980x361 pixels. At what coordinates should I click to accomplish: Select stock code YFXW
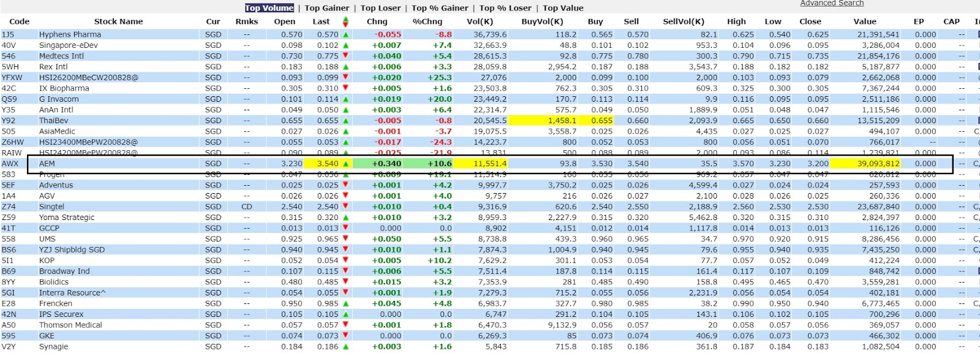tap(12, 78)
